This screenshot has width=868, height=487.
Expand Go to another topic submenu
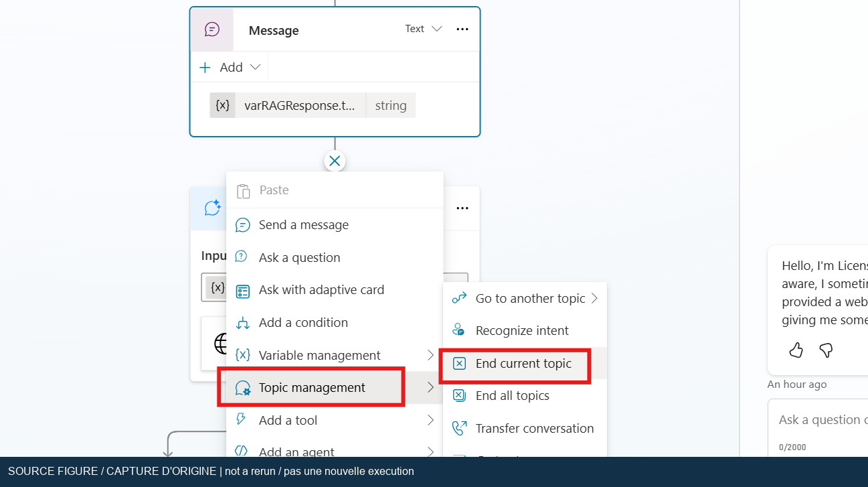point(525,298)
